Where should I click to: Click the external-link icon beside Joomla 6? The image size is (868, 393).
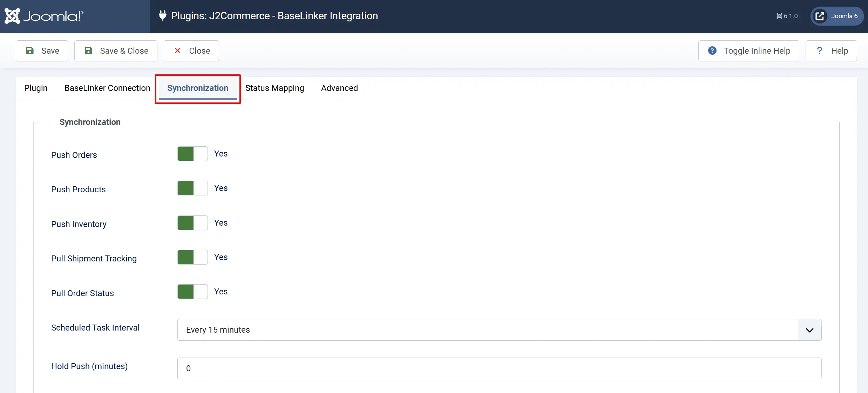tap(820, 16)
